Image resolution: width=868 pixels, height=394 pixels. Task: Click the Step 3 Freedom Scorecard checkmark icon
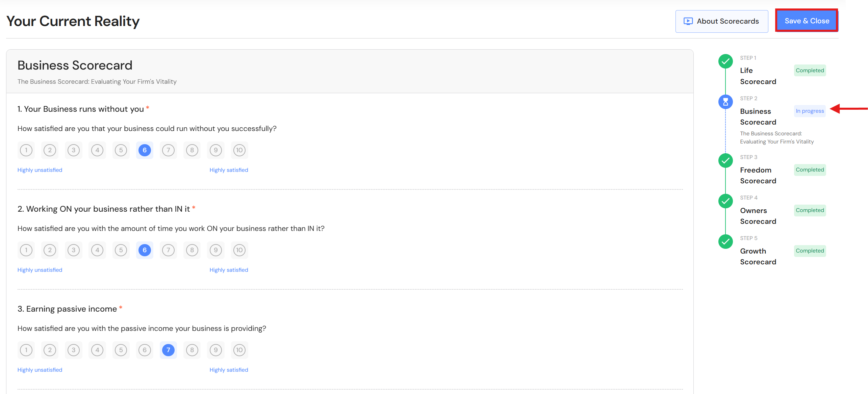coord(725,161)
